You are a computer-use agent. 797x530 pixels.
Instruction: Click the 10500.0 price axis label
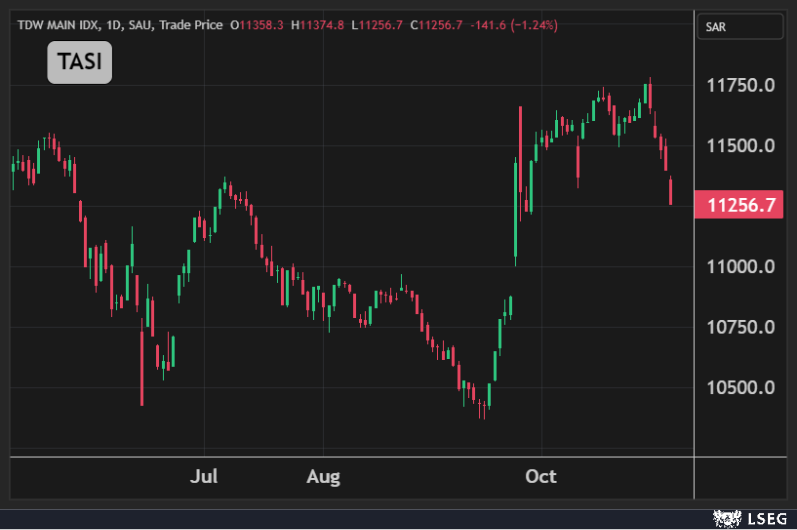click(x=741, y=388)
